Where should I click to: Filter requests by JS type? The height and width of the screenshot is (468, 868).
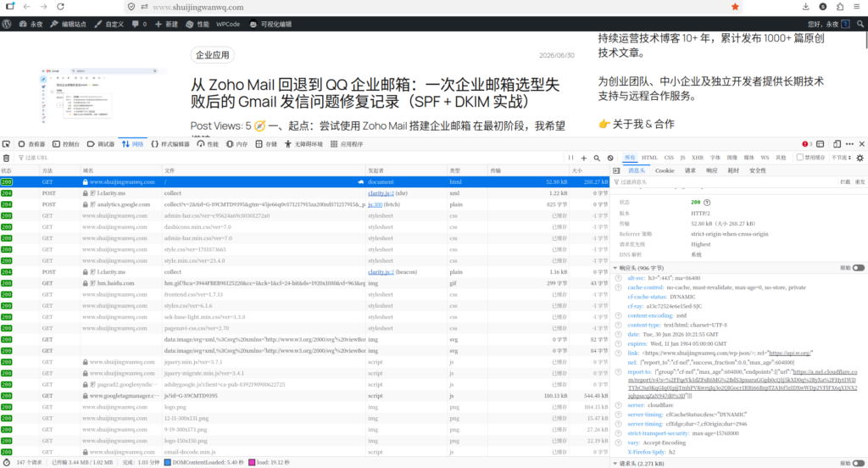point(682,158)
